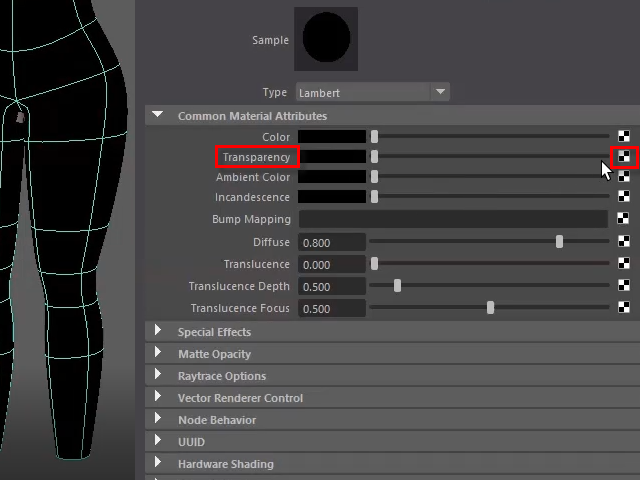The height and width of the screenshot is (480, 640).
Task: Open texture map for Ambient Color
Action: pyautogui.click(x=623, y=177)
